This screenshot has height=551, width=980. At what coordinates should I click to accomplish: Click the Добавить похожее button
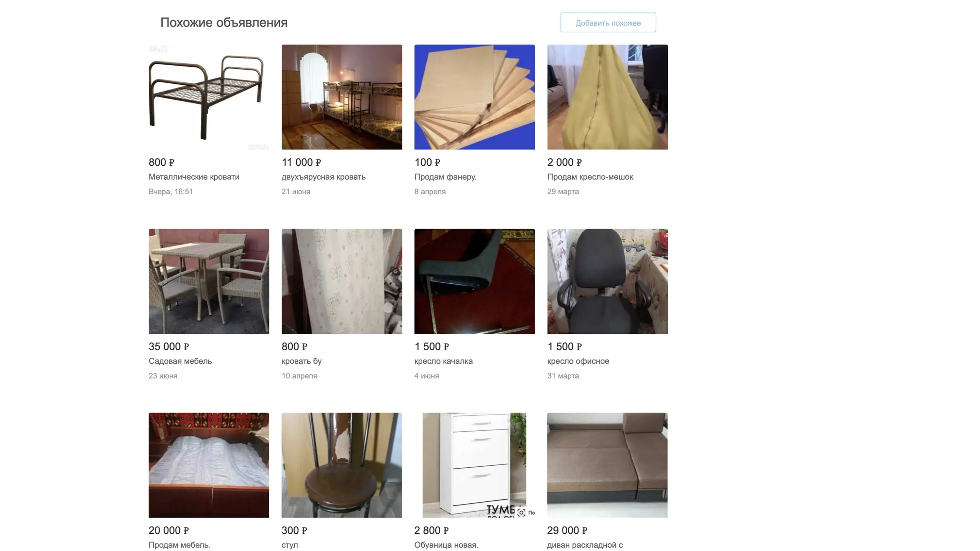pos(608,22)
